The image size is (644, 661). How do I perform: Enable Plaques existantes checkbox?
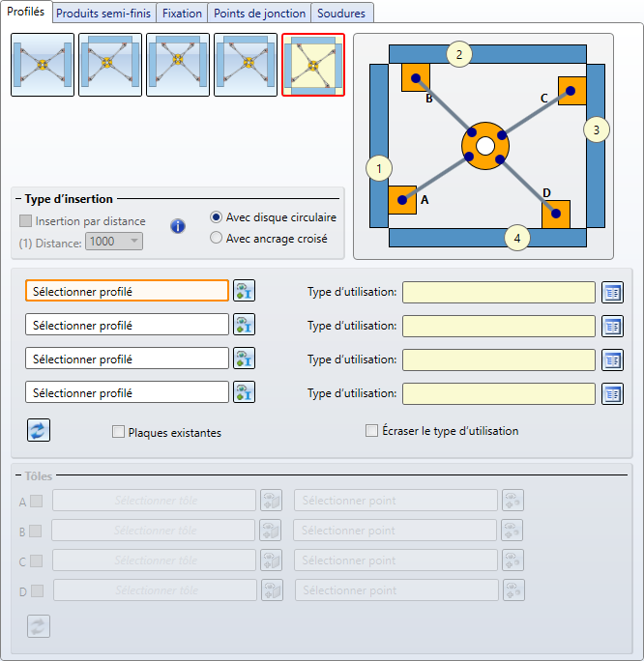[118, 432]
